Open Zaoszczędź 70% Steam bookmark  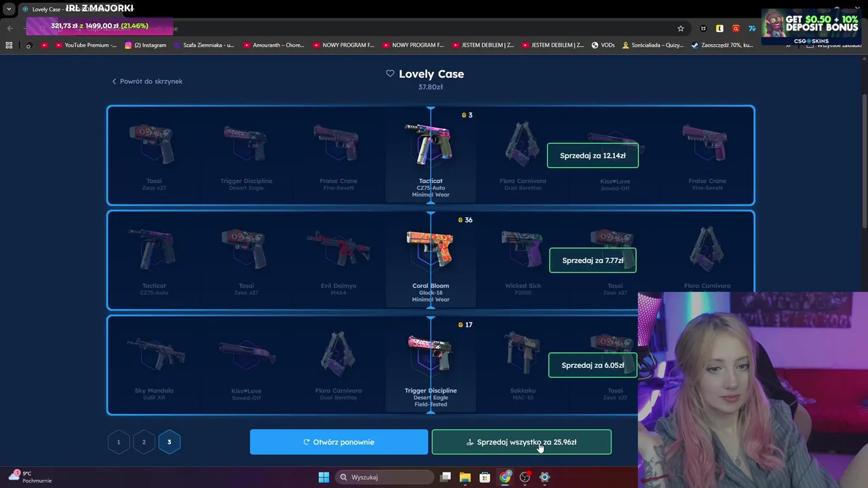(x=722, y=45)
